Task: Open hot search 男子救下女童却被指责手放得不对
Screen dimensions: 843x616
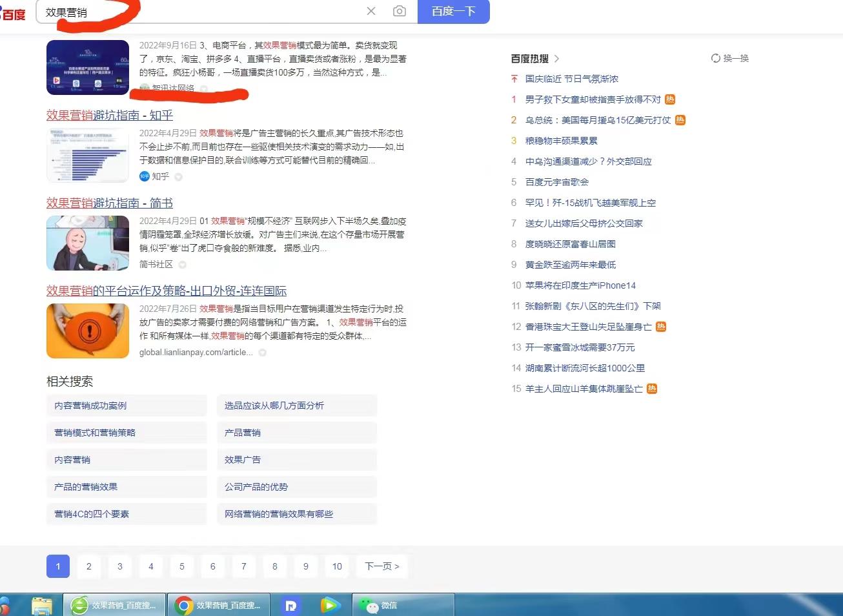Action: pyautogui.click(x=593, y=99)
